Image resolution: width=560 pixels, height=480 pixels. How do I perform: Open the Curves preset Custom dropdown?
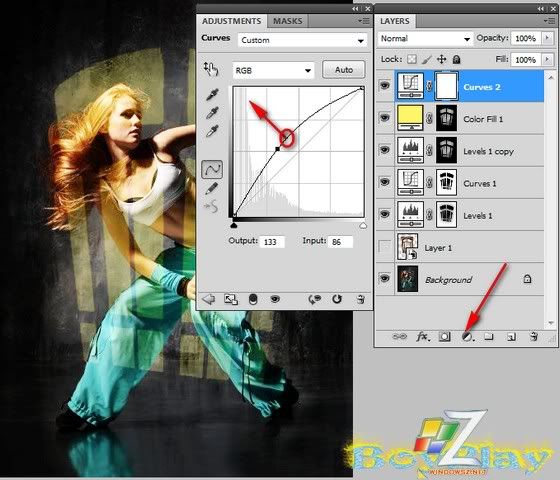pos(302,40)
